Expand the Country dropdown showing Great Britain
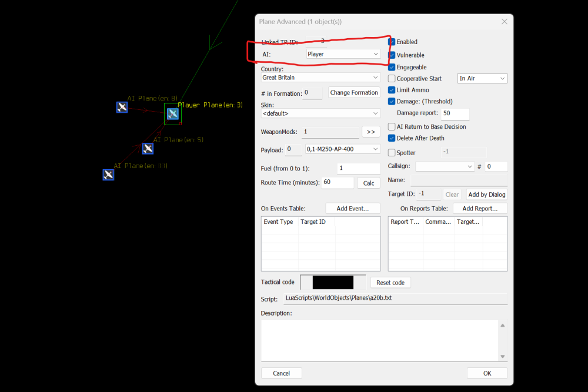Image resolution: width=588 pixels, height=392 pixels. [x=320, y=78]
